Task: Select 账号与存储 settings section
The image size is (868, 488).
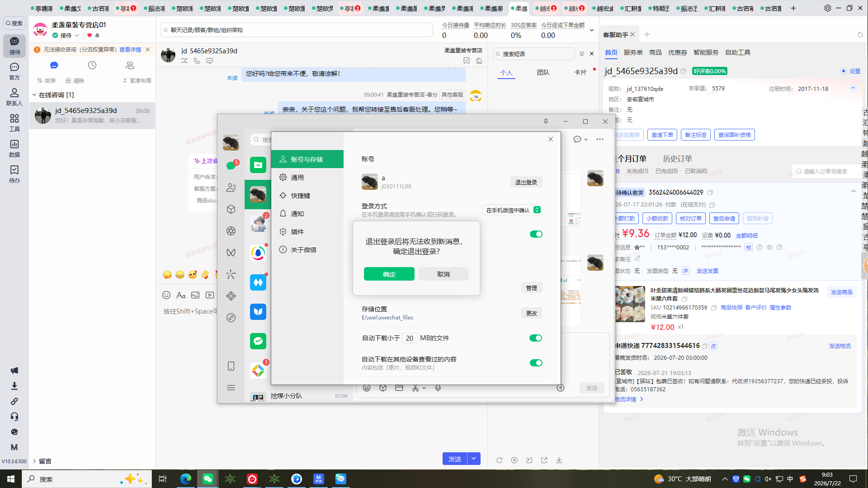Action: tap(307, 159)
